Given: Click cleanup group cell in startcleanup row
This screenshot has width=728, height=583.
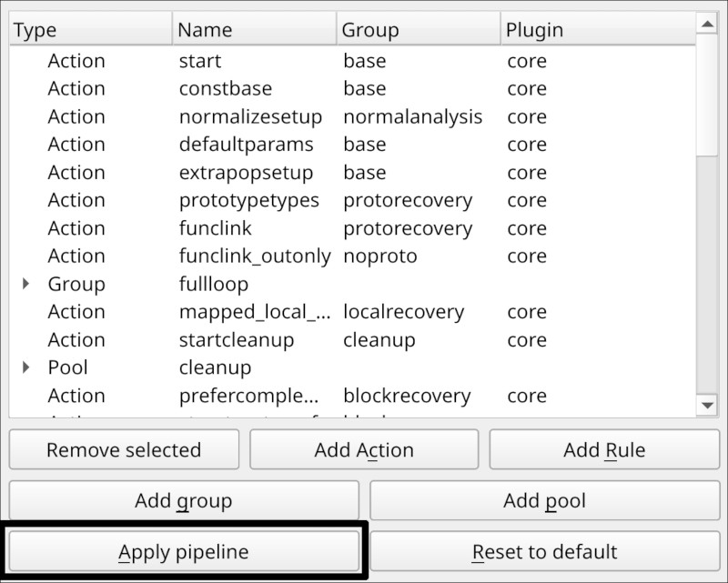Looking at the screenshot, I should click(x=379, y=340).
